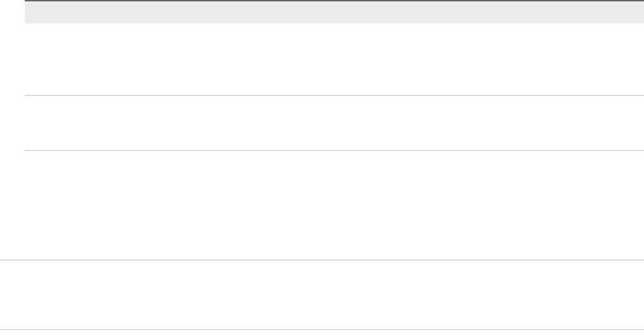Click divider line under first row
Viewport: 644px width, 330px height.
(x=329, y=95)
